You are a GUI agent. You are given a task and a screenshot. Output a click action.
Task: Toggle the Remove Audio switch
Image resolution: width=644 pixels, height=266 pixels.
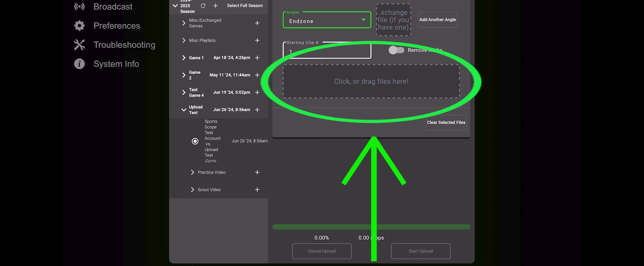tap(396, 50)
